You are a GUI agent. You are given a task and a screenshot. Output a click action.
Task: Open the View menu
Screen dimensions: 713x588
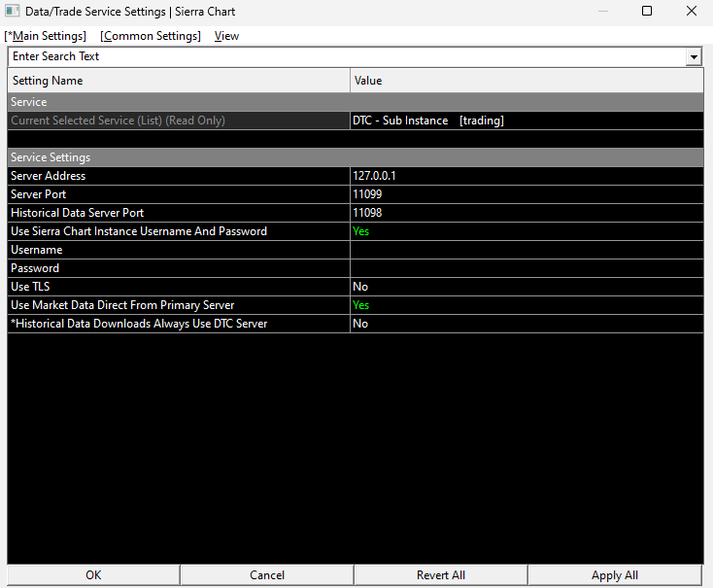coord(226,36)
